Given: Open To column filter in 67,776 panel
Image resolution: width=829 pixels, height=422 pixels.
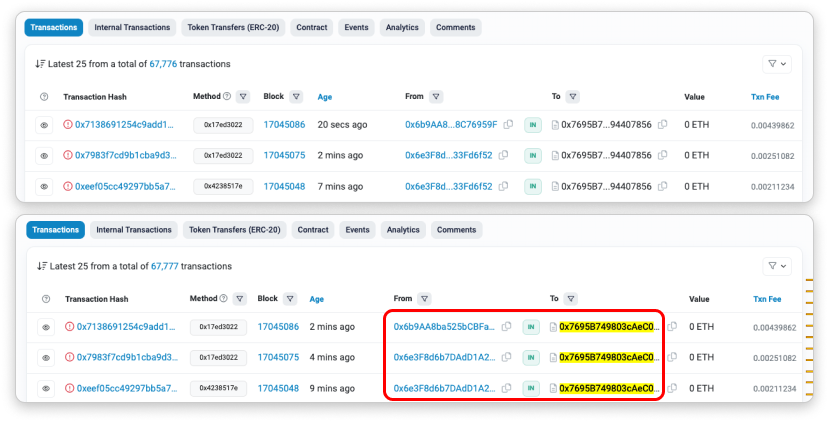Looking at the screenshot, I should (x=572, y=97).
